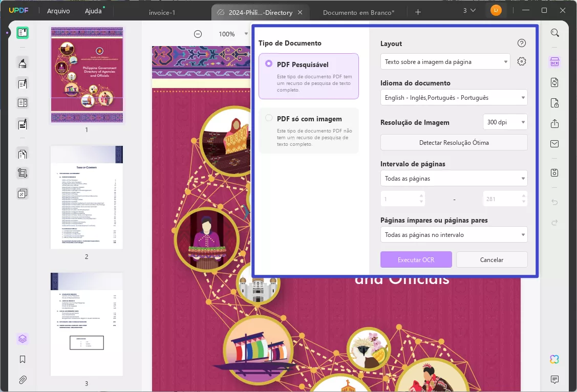Expand the open windows count dropdown '3'

coord(469,11)
